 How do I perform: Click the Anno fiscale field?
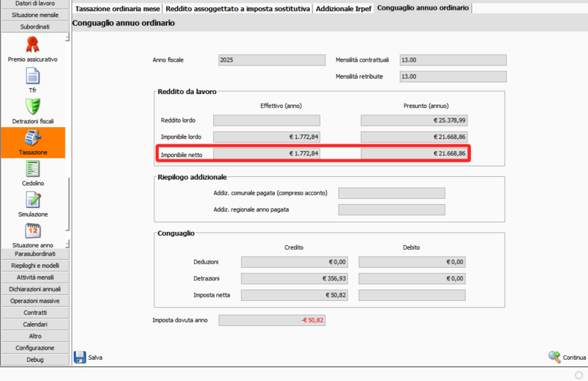pyautogui.click(x=271, y=60)
